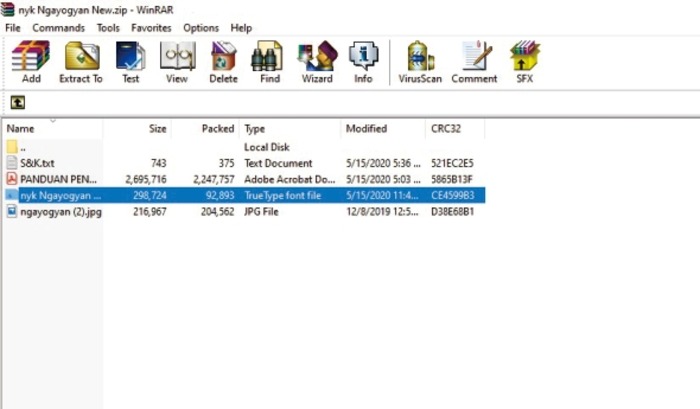Sort by the Packed column header
The height and width of the screenshot is (409, 700).
(205, 129)
